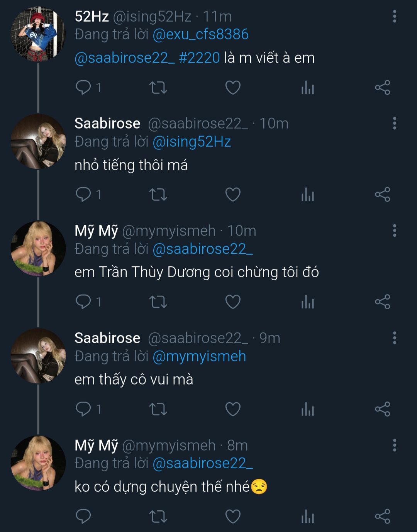Viewport: 417px width, 532px height.
Task: Open the #2220 hashtag link
Action: 199,58
